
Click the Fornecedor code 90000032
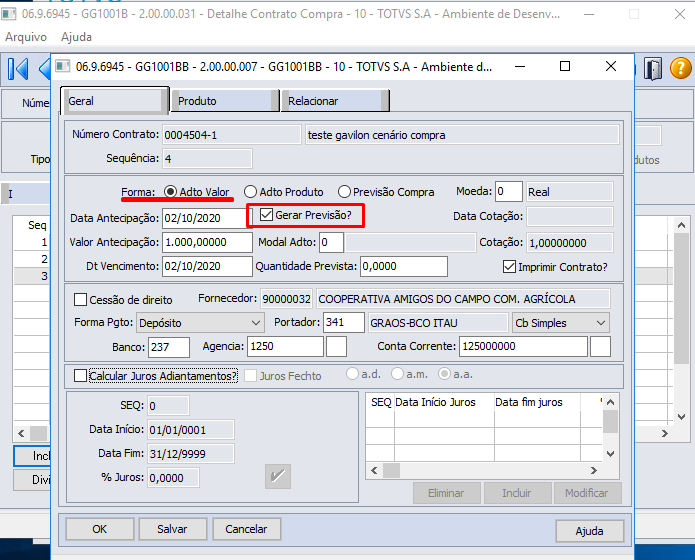click(286, 299)
